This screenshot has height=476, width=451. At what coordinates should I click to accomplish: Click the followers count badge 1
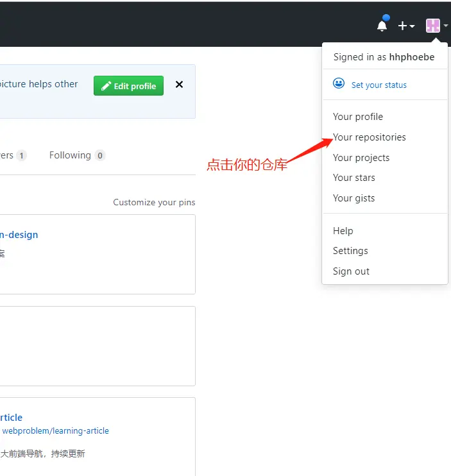[x=21, y=155]
